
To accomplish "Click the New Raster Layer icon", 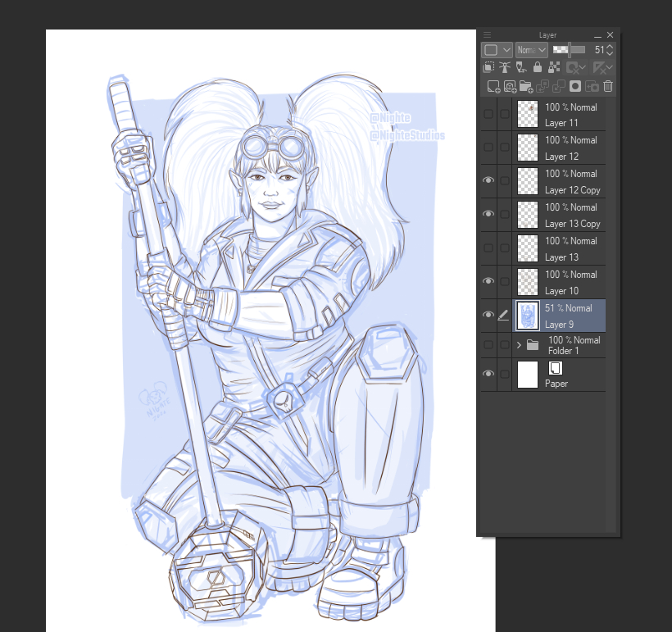I will pyautogui.click(x=493, y=86).
